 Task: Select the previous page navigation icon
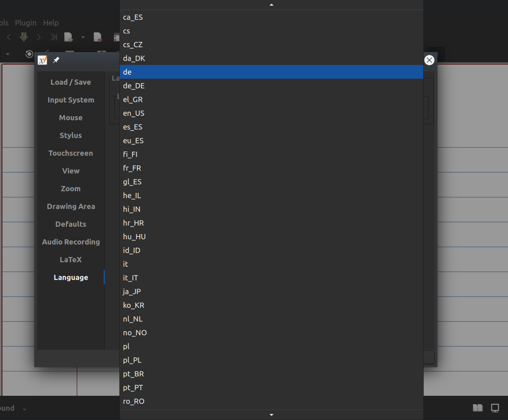point(9,37)
